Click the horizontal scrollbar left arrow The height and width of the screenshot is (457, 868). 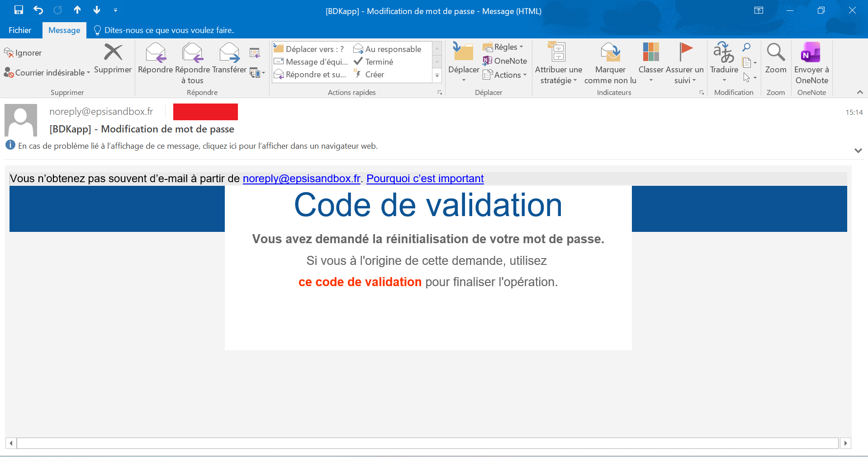point(11,443)
